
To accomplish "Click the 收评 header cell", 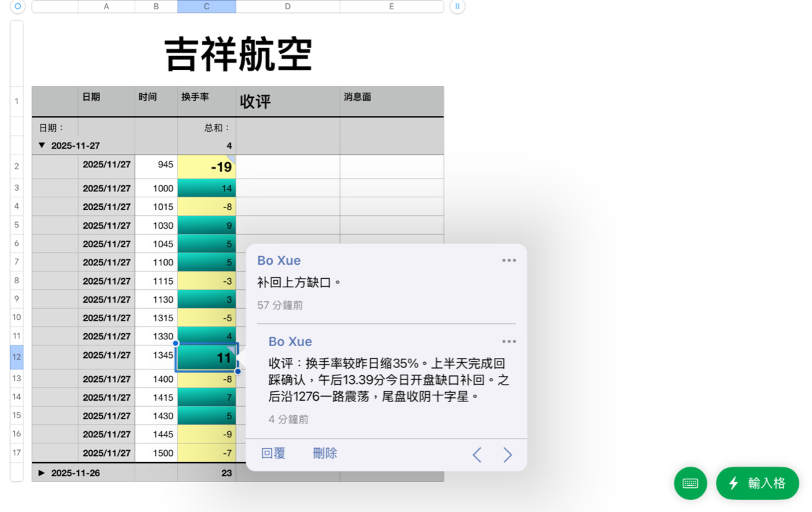I will coord(288,101).
